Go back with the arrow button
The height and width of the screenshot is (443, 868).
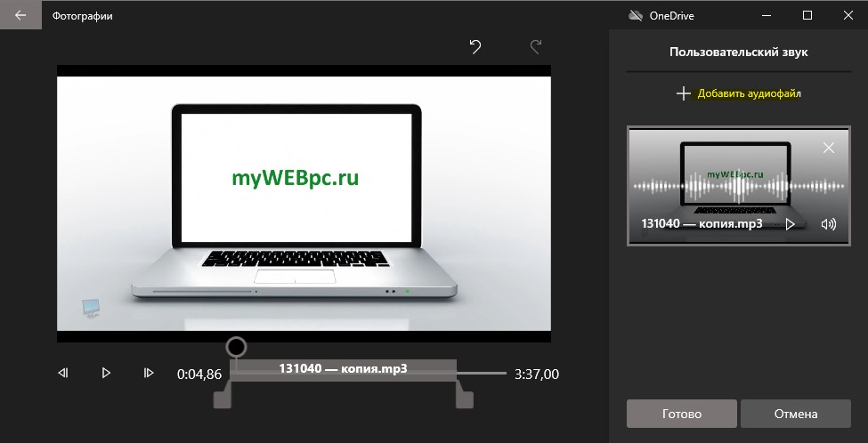20,15
